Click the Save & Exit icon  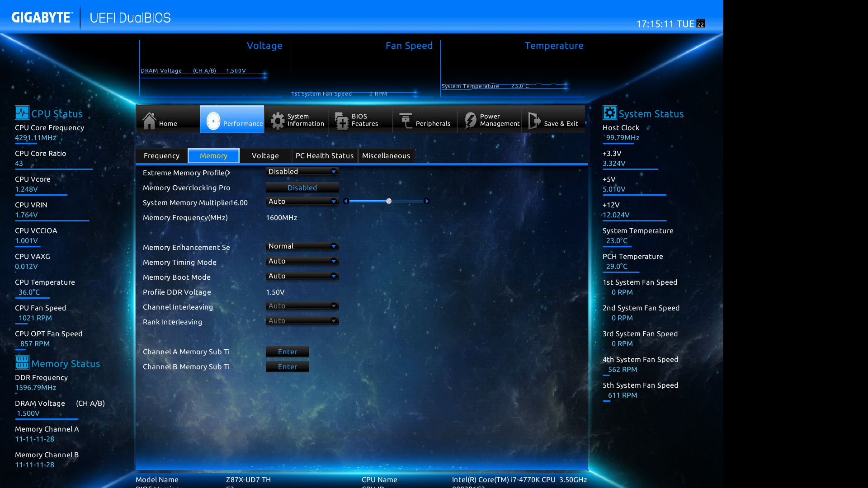534,120
